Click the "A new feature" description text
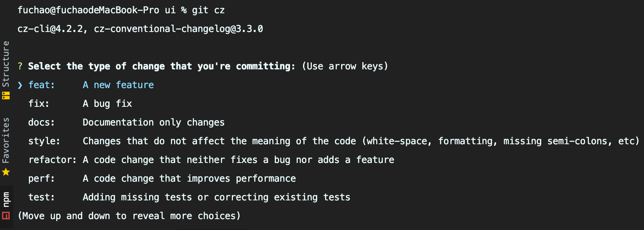Viewport: 644px width, 230px height. (x=118, y=85)
